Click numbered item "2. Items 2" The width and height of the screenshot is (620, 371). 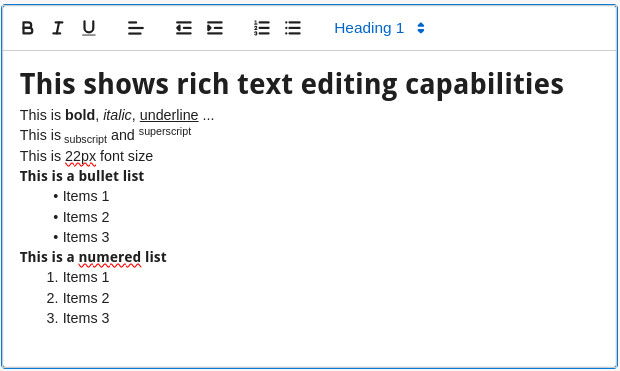78,298
